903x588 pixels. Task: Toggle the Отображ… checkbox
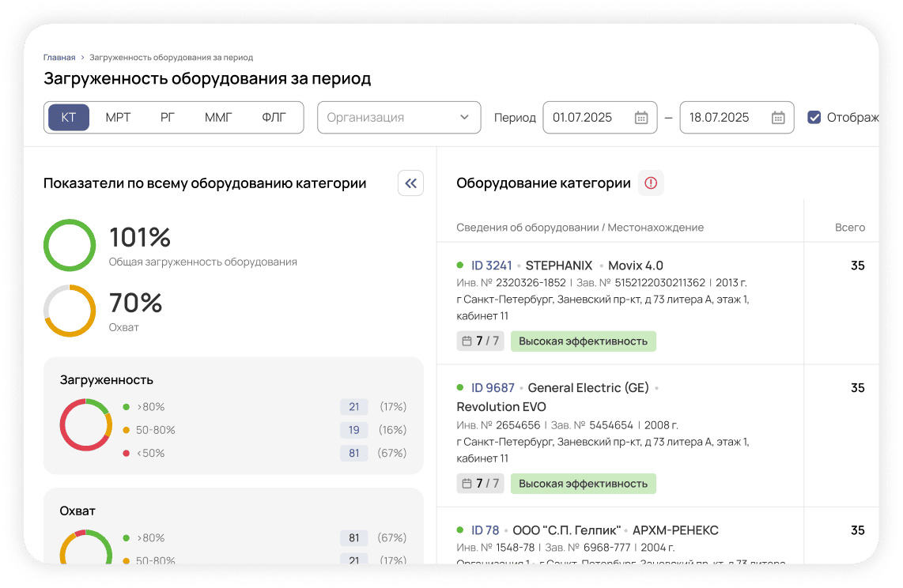point(814,118)
